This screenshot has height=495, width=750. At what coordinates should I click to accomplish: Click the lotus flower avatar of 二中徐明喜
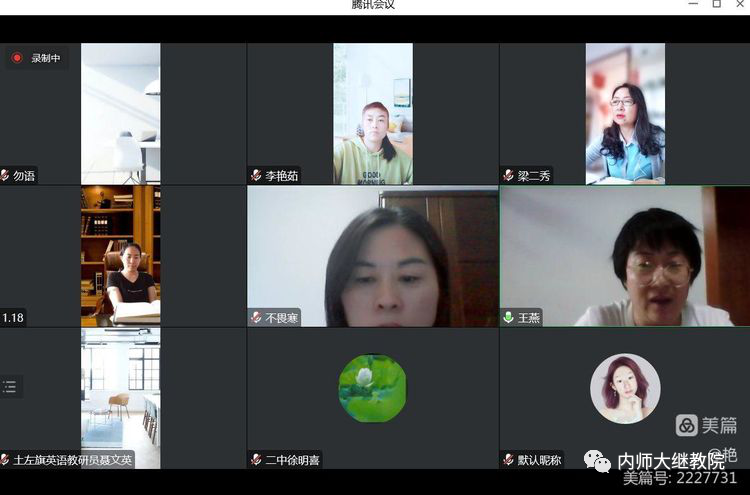point(373,388)
